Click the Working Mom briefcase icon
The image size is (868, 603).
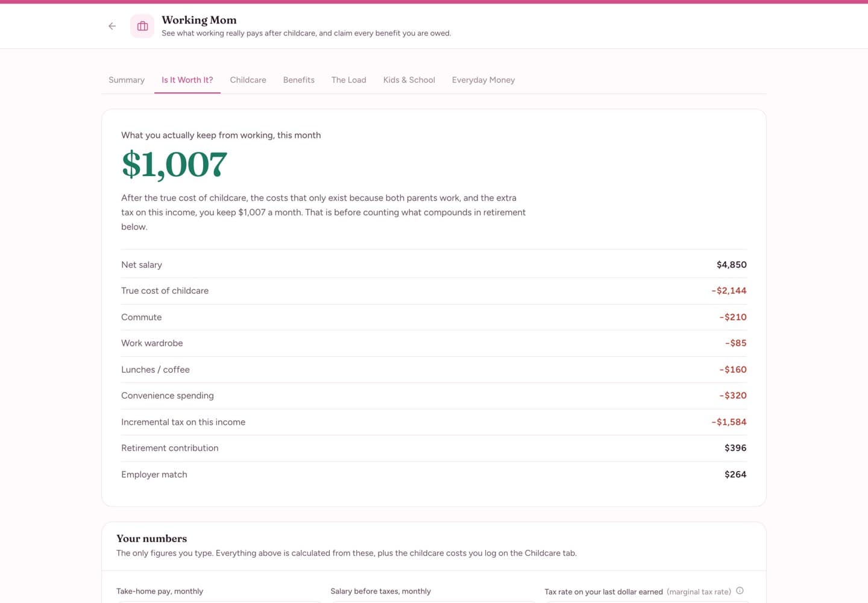(142, 26)
